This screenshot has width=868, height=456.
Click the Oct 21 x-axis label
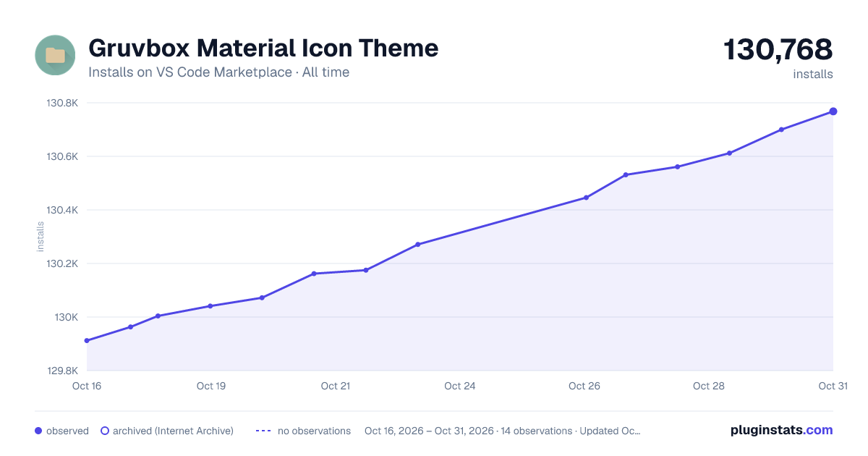point(336,386)
